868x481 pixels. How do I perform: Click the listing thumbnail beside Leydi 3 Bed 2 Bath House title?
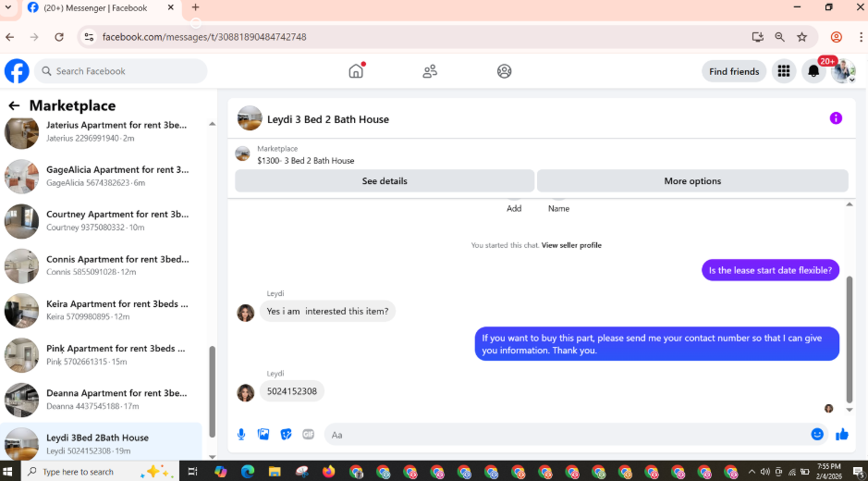coord(250,118)
